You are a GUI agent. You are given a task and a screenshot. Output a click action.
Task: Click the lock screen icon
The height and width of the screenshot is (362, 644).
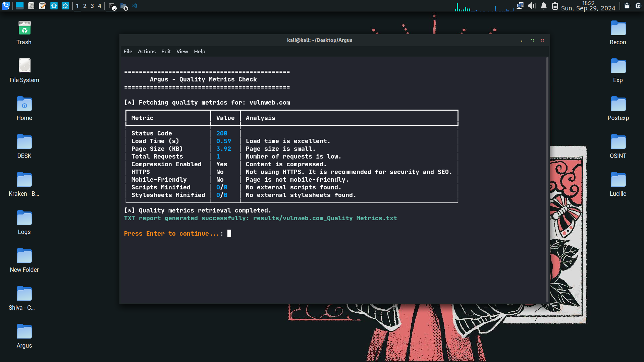click(x=627, y=6)
